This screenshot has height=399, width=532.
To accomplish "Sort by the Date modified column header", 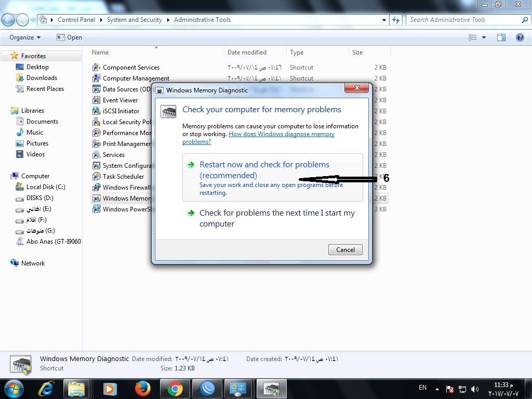I will click(x=255, y=52).
